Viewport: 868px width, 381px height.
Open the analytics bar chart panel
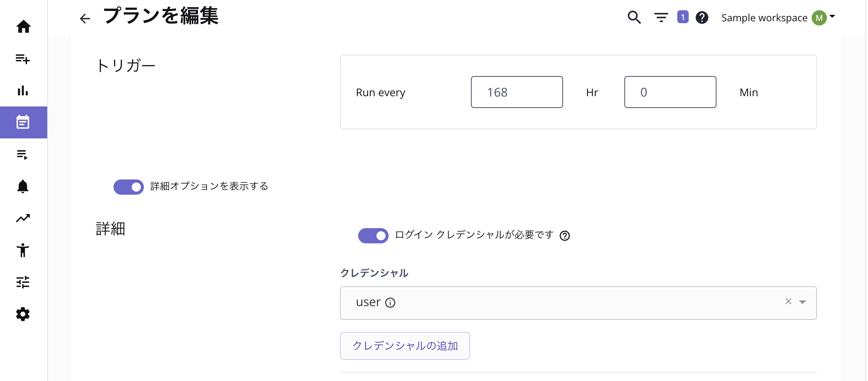(23, 91)
